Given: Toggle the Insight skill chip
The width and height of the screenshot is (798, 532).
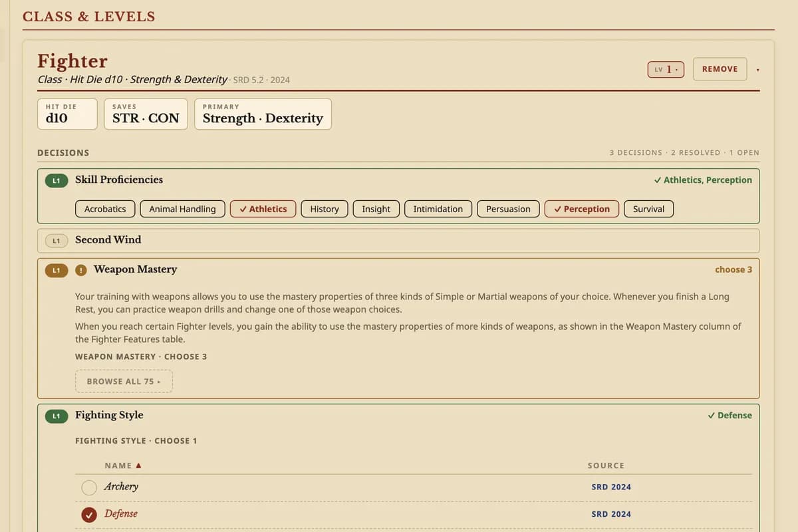Looking at the screenshot, I should 376,209.
